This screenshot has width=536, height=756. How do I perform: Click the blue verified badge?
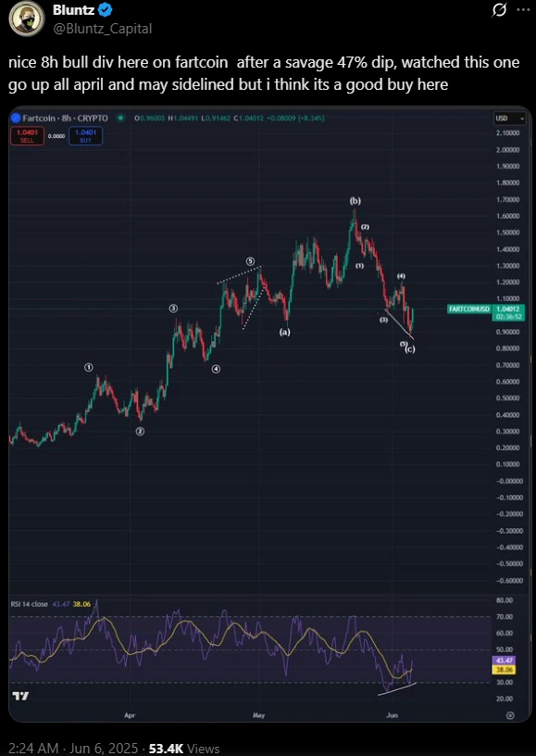[106, 9]
